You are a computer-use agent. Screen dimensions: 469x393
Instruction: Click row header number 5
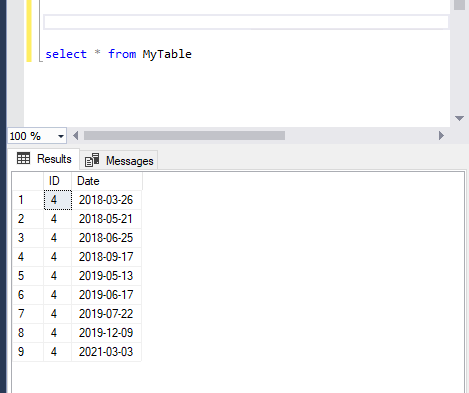click(28, 276)
